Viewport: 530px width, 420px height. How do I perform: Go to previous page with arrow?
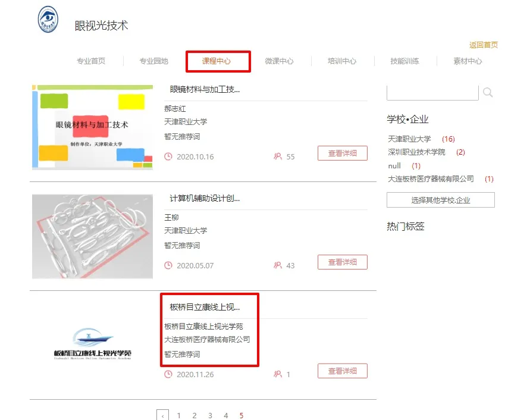(162, 415)
